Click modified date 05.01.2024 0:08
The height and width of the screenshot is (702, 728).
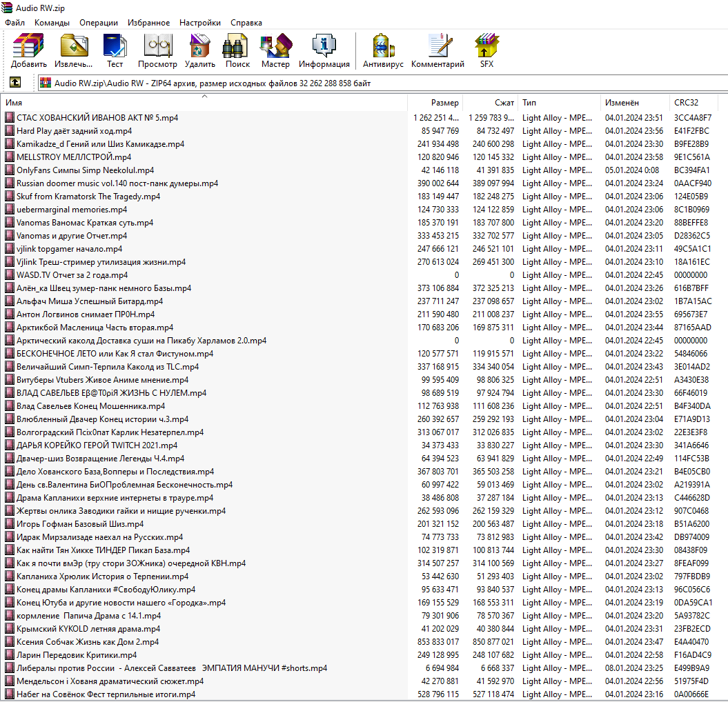pos(632,170)
